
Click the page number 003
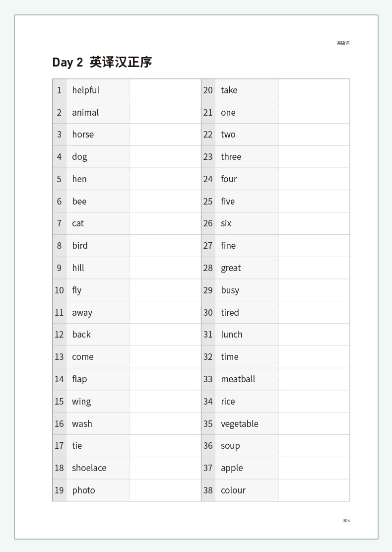coord(346,521)
